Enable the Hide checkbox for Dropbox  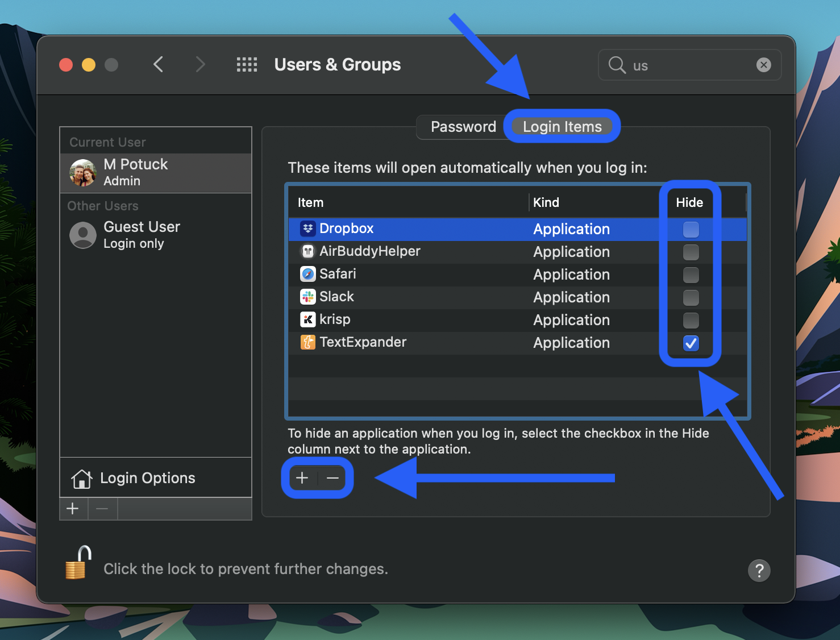691,229
